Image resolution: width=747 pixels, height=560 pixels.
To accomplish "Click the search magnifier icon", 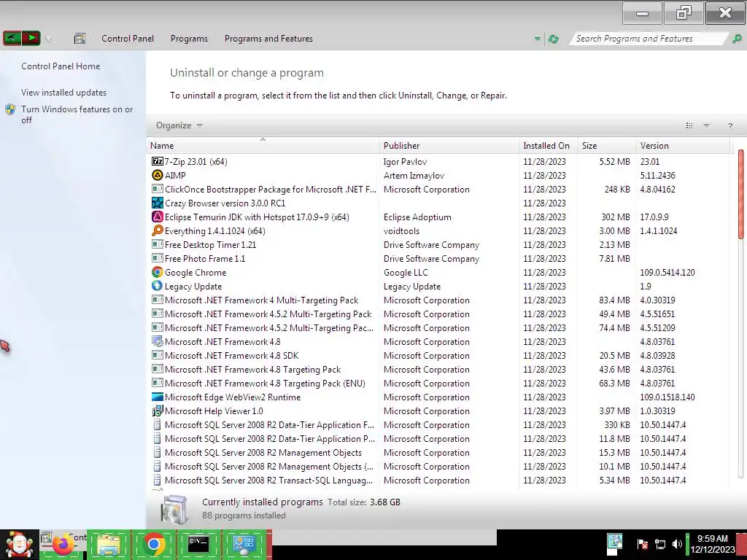I will [737, 39].
